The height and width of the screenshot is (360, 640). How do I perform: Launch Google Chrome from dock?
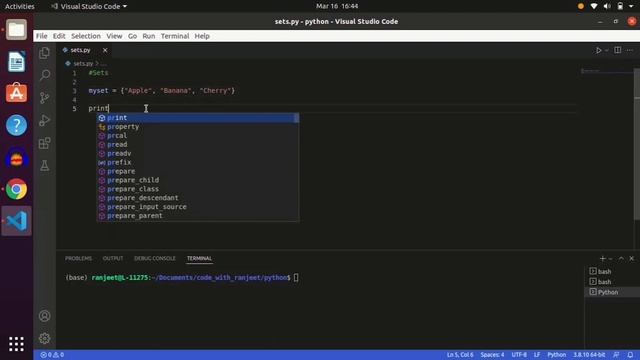point(16,189)
